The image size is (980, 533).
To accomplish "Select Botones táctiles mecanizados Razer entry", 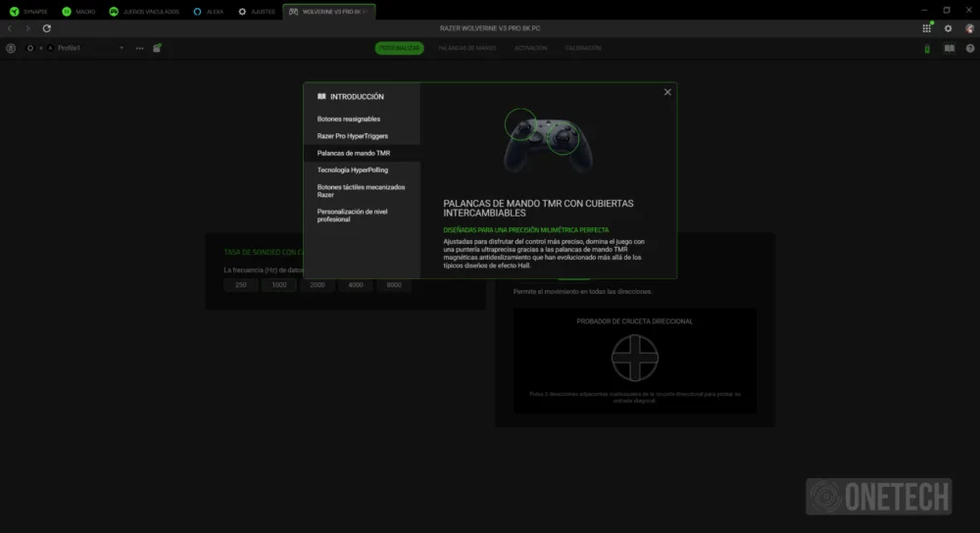I will tap(362, 191).
